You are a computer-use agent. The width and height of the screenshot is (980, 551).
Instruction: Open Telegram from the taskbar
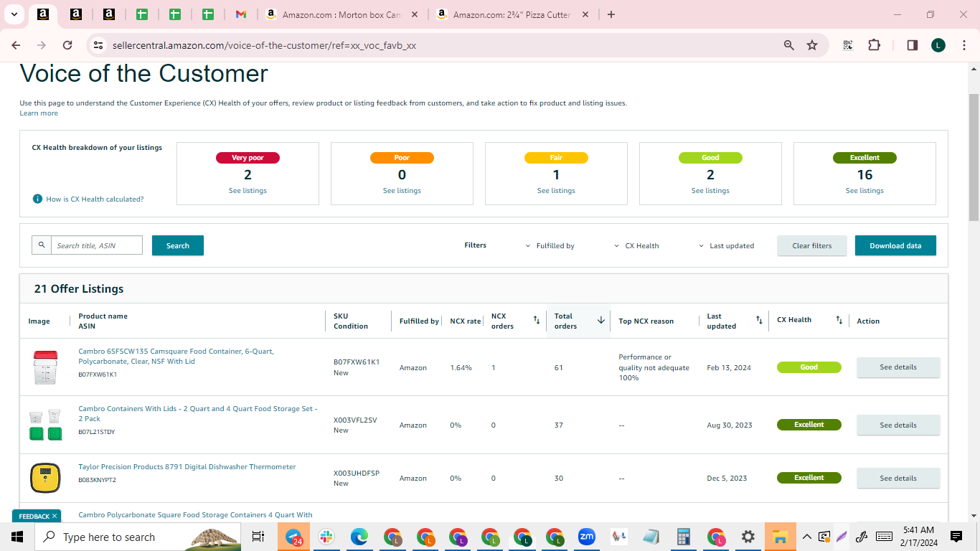coord(293,537)
